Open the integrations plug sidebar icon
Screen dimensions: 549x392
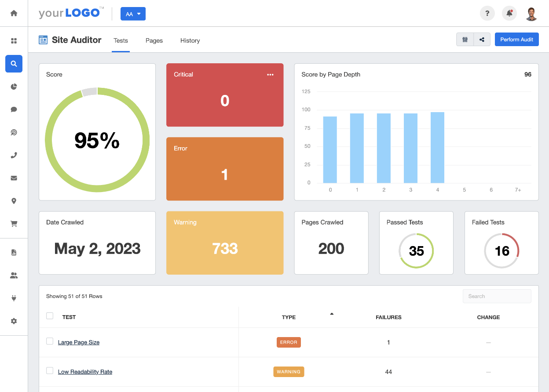14,298
